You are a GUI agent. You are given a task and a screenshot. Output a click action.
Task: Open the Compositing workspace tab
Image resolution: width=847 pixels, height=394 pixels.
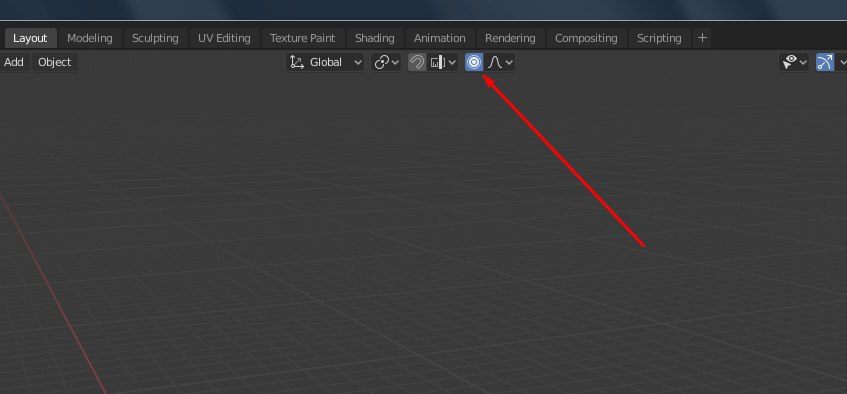(586, 38)
